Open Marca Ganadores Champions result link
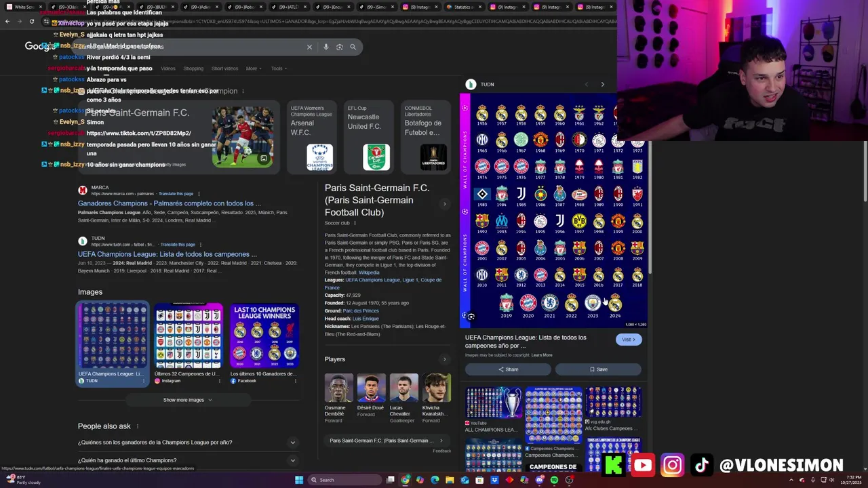The image size is (868, 488). [170, 203]
